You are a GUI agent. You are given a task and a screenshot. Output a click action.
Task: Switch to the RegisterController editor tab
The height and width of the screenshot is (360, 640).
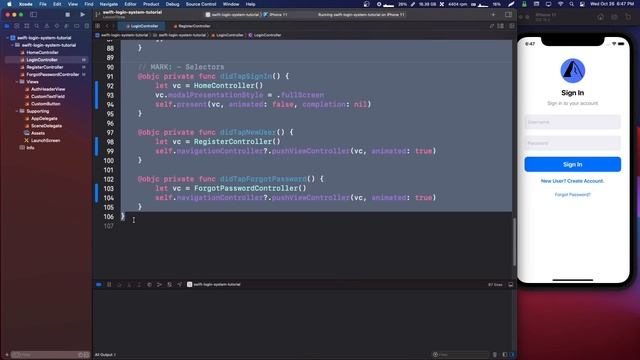click(191, 26)
